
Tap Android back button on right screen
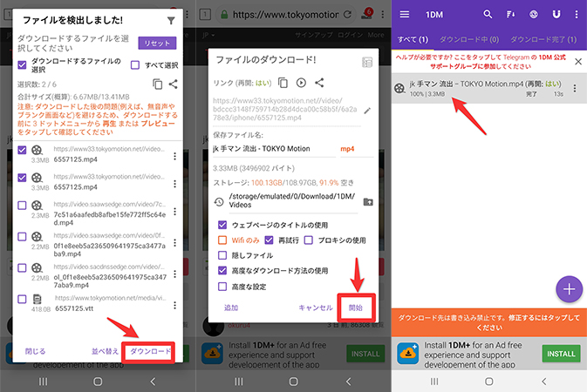[543, 382]
